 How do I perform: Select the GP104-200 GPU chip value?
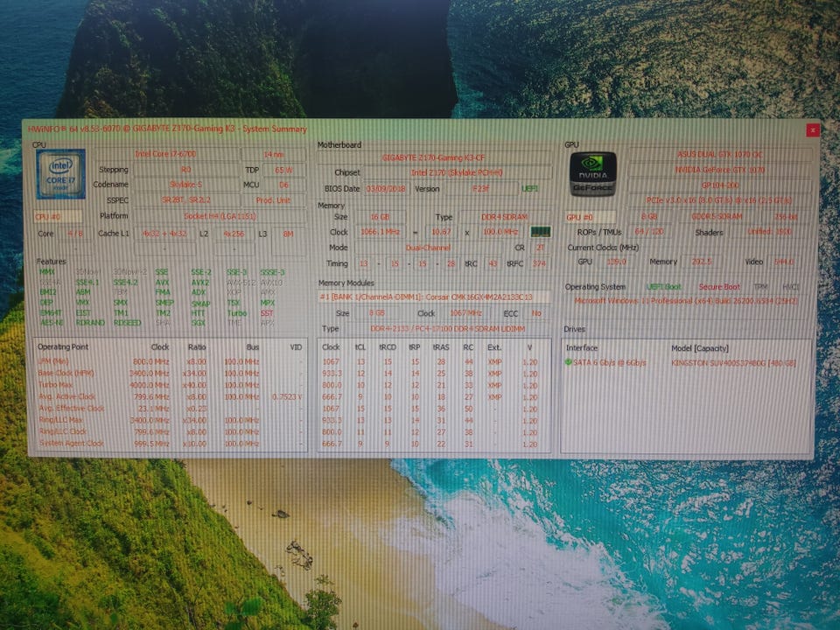coord(719,185)
